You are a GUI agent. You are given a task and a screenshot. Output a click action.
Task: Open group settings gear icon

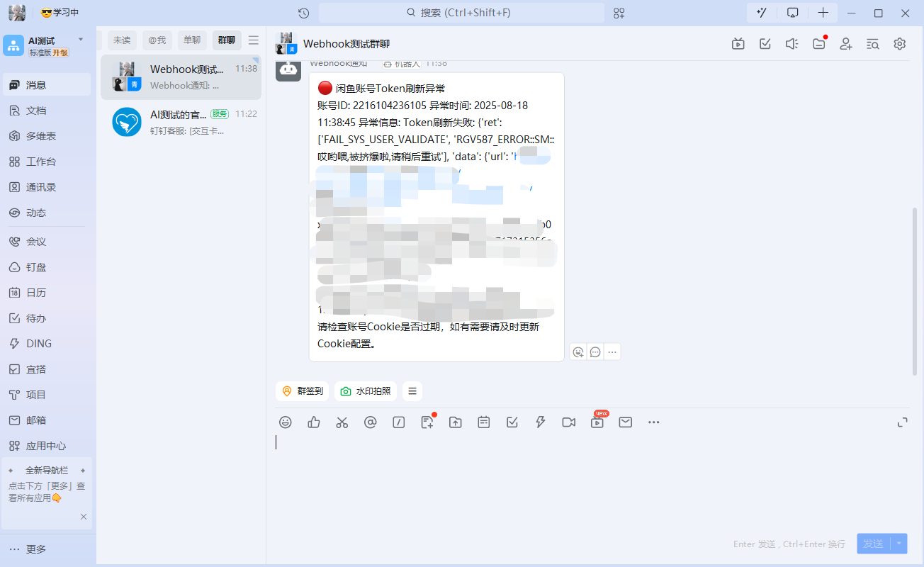pyautogui.click(x=900, y=44)
